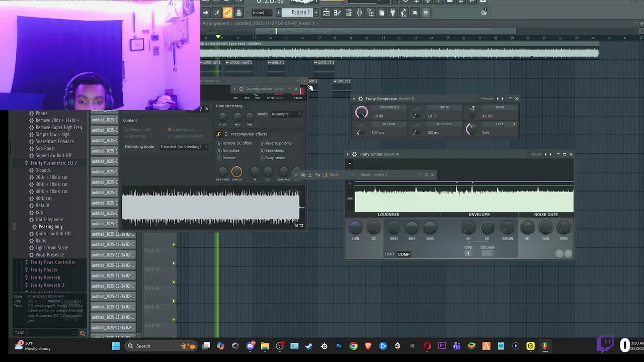Open the (none) selector dropdown in toolbar

click(x=262, y=13)
